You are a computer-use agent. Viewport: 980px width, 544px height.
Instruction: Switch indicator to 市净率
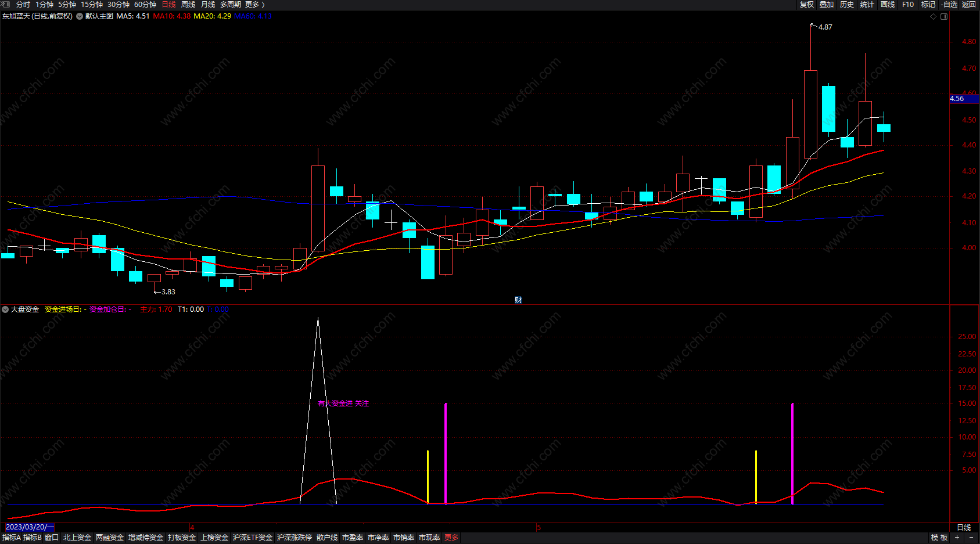pos(378,538)
